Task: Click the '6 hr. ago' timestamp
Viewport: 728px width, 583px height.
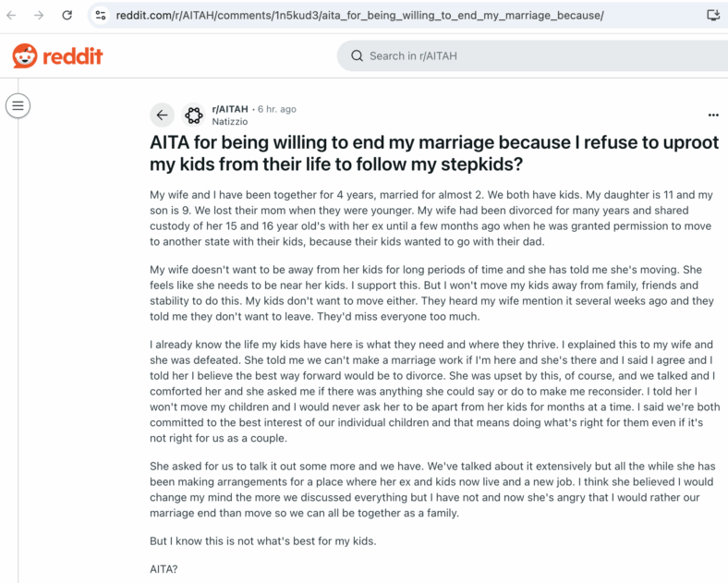Action: tap(277, 109)
